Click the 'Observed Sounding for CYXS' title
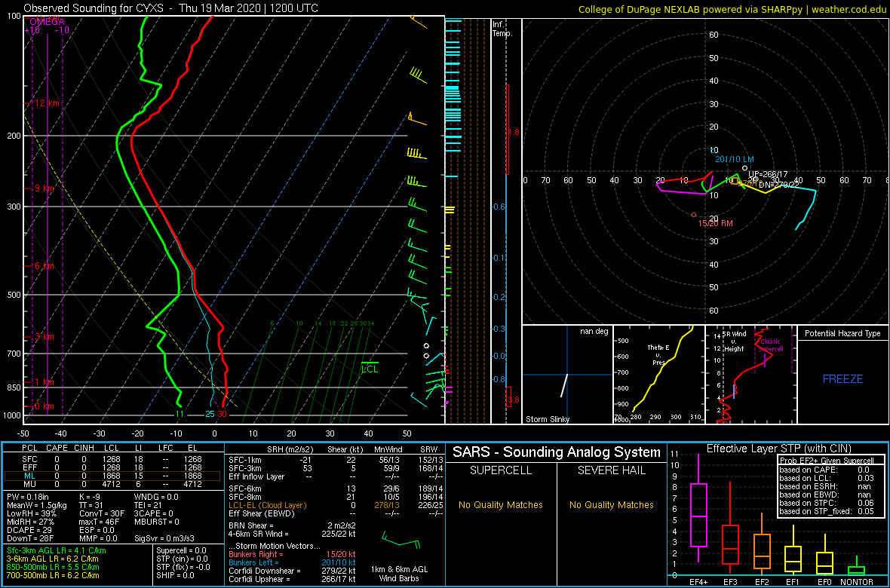Viewport: 890px width, 588px height. (170, 8)
